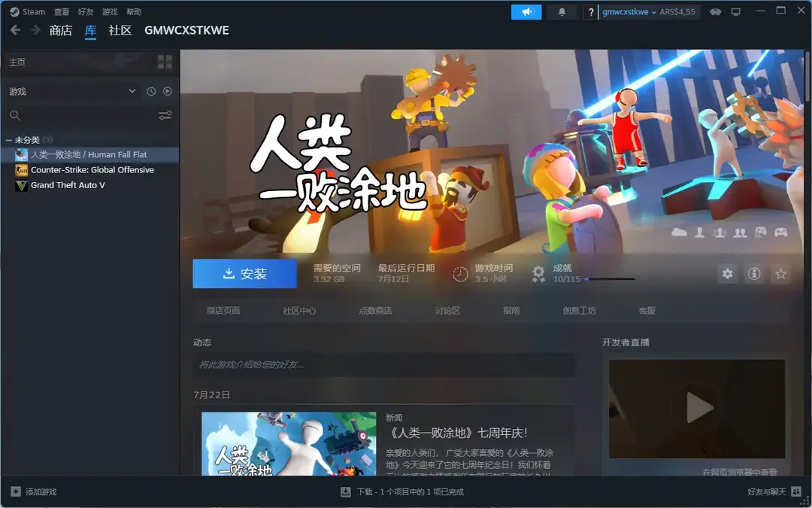Click achievements progress bar
This screenshot has width=812, height=508.
coord(610,279)
